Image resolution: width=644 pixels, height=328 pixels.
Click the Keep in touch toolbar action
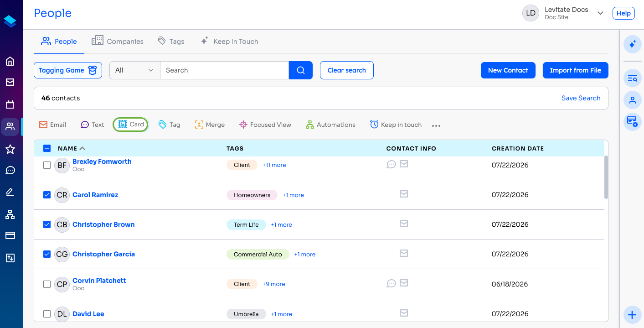pos(396,125)
